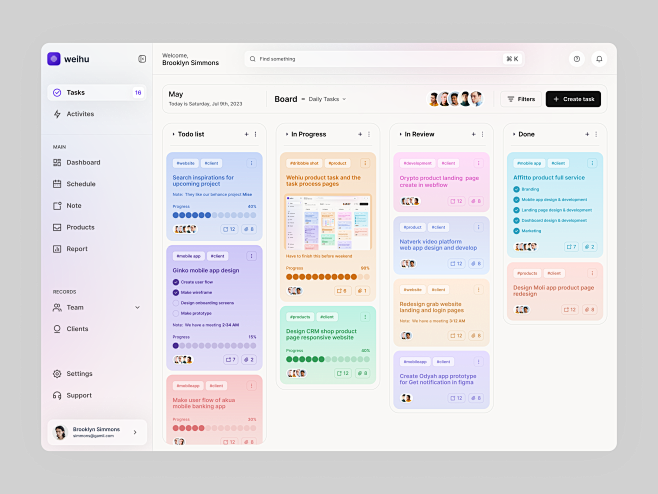The height and width of the screenshot is (494, 658).
Task: Toggle Marketing checklist item
Action: [517, 231]
